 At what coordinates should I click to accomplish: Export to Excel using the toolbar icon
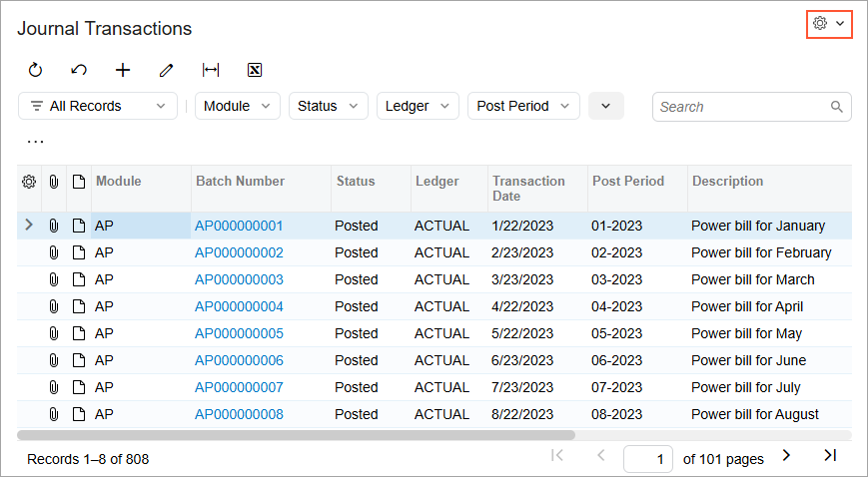click(255, 70)
